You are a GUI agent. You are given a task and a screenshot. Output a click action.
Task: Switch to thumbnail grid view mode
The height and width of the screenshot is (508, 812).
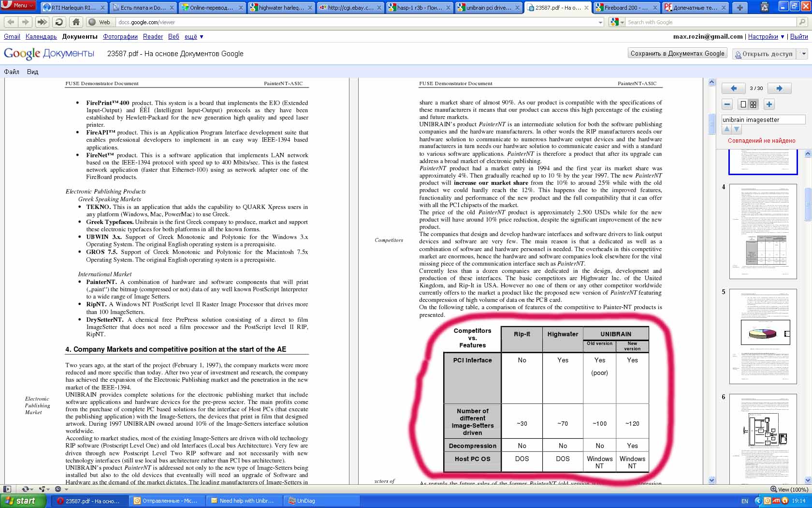coord(754,104)
